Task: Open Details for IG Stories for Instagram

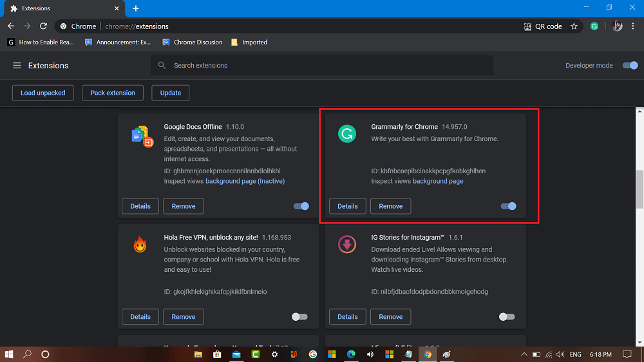Action: (x=348, y=317)
